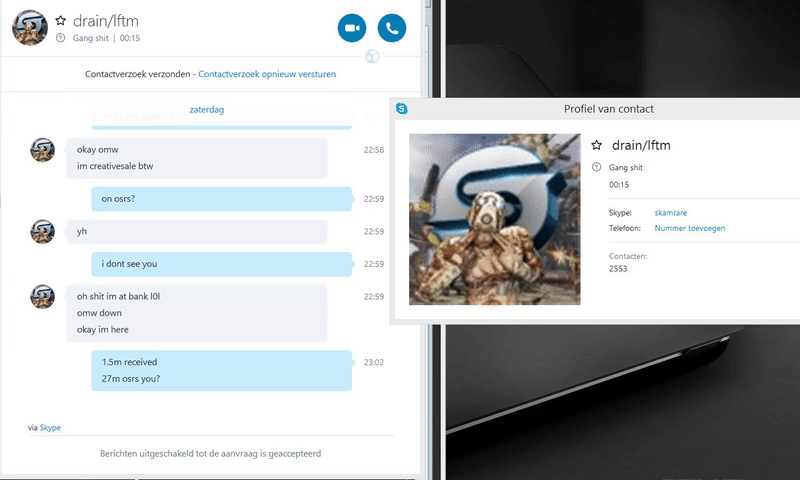Viewport: 800px width, 480px height.
Task: Click sender avatar next to 'yh' message
Action: coord(42,232)
